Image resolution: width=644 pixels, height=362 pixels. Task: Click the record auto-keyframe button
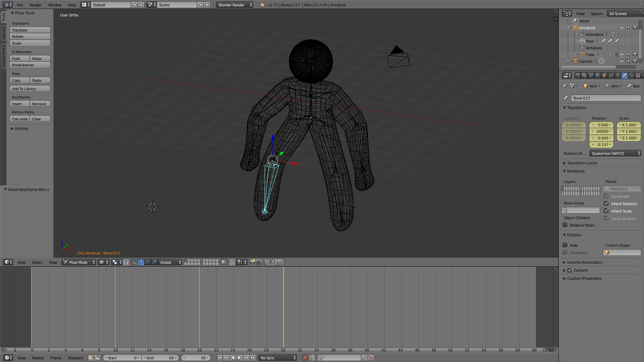click(305, 358)
